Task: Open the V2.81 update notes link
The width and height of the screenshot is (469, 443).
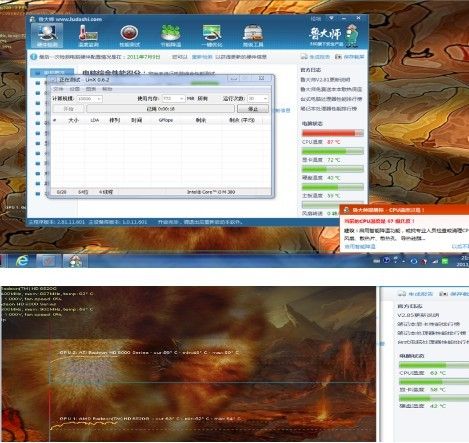Action: 325,80
